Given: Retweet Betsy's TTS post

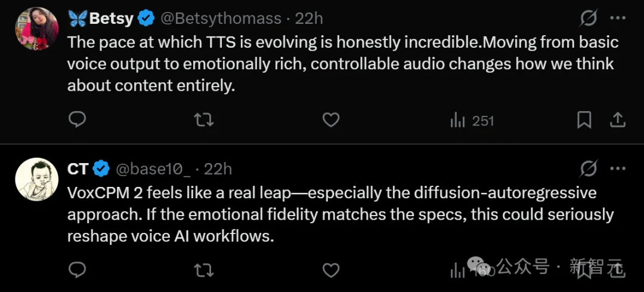Looking at the screenshot, I should point(204,121).
